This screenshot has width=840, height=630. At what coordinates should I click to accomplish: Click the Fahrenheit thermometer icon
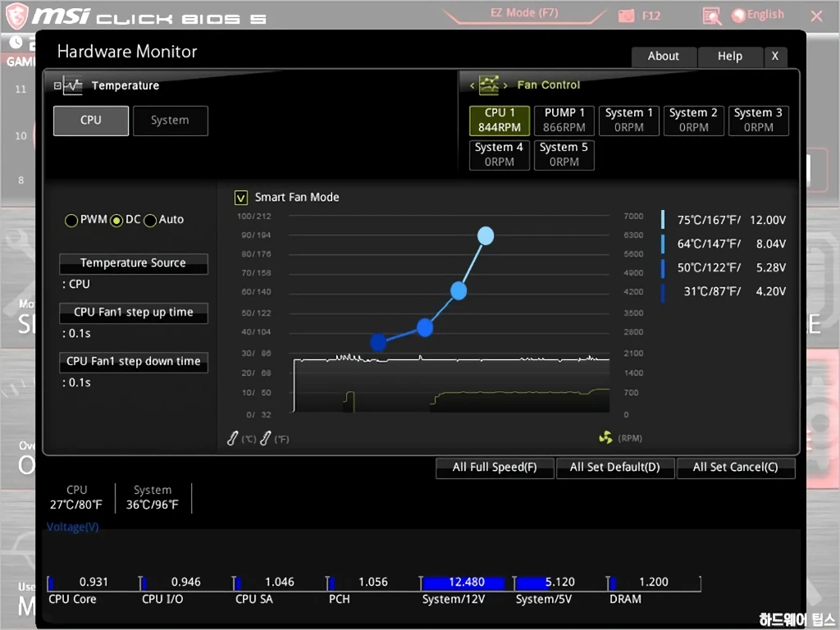coord(265,438)
